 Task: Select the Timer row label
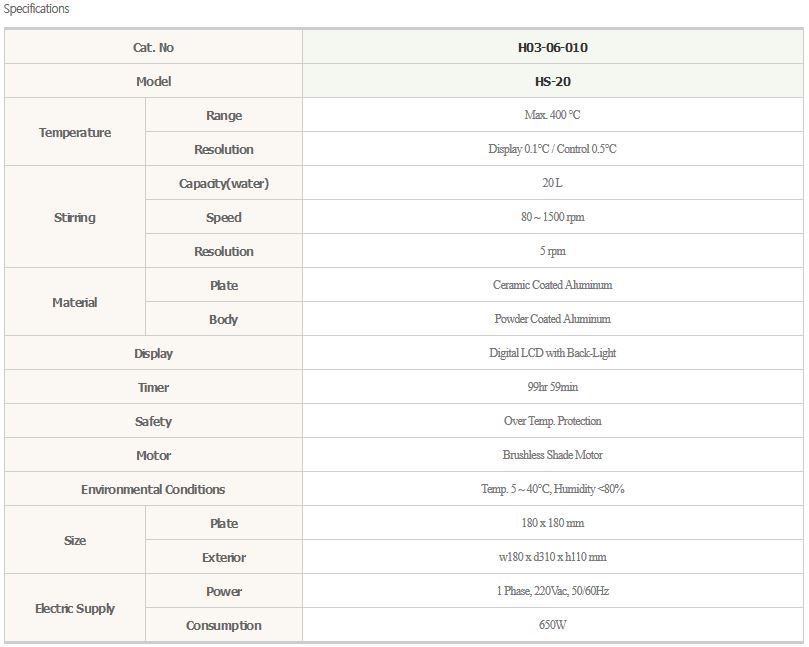(x=153, y=387)
